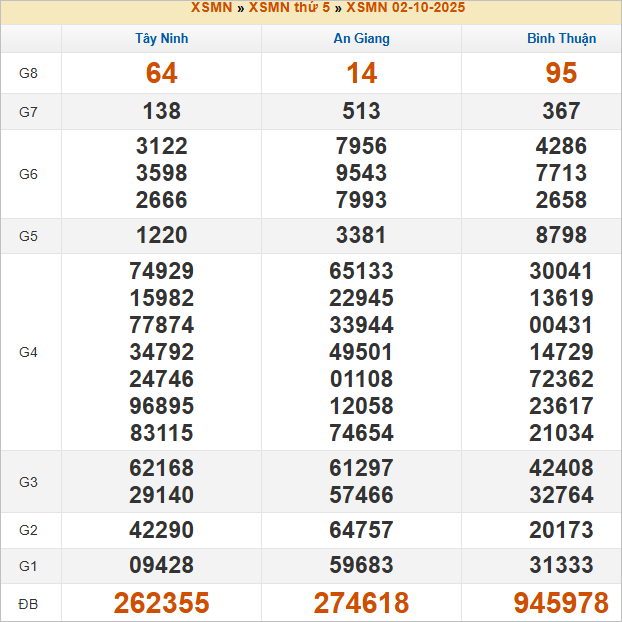The width and height of the screenshot is (622, 622).
Task: Open the XSMN thứ 5 breadcrumb link
Action: (x=289, y=8)
